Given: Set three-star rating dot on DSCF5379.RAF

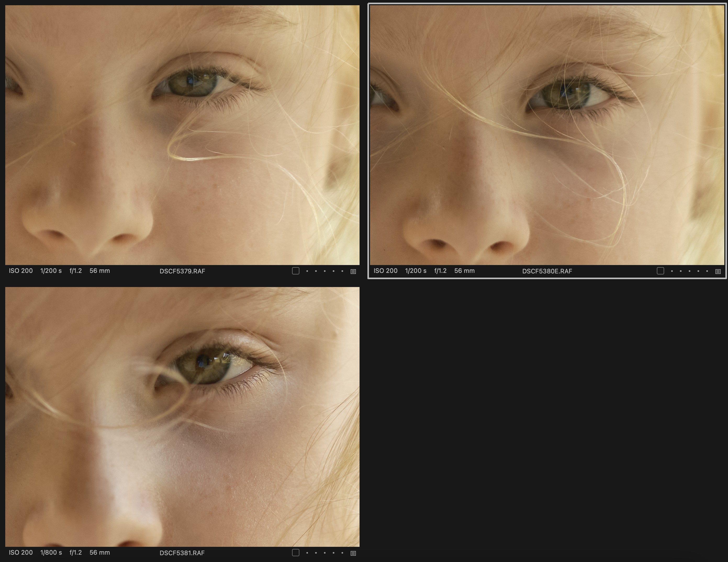Looking at the screenshot, I should pos(325,271).
